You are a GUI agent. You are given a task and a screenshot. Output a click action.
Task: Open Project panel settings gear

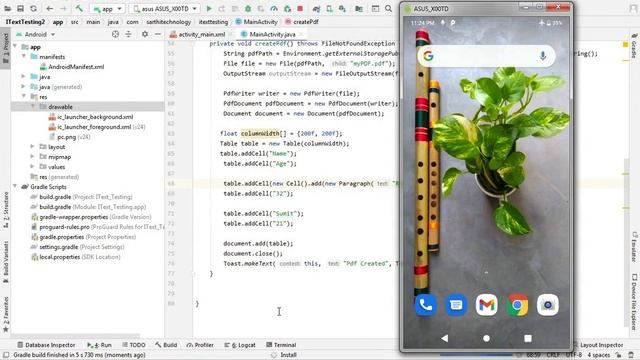coord(145,34)
